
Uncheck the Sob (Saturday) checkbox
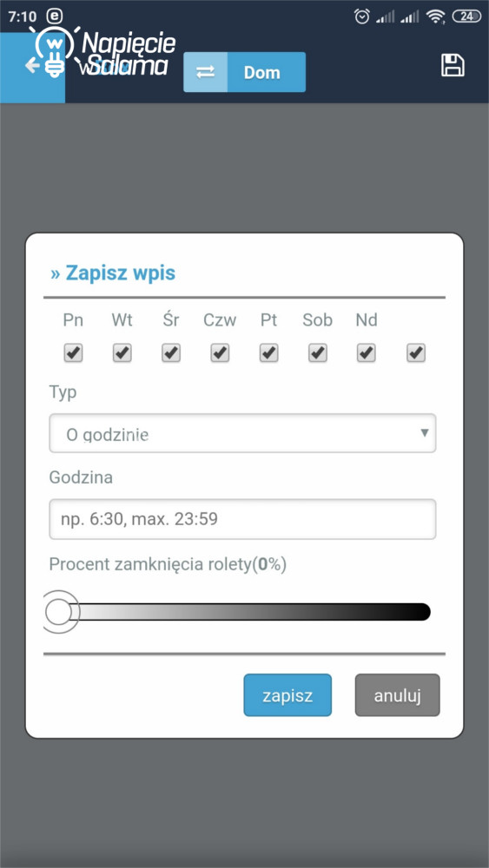pos(317,352)
